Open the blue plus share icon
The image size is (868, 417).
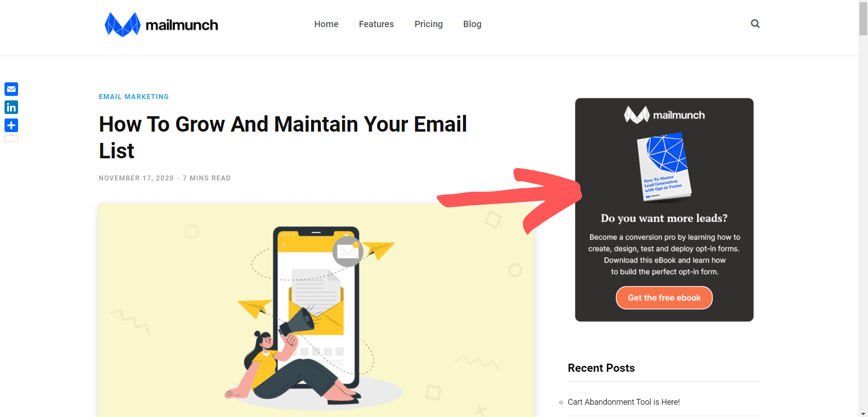[11, 125]
